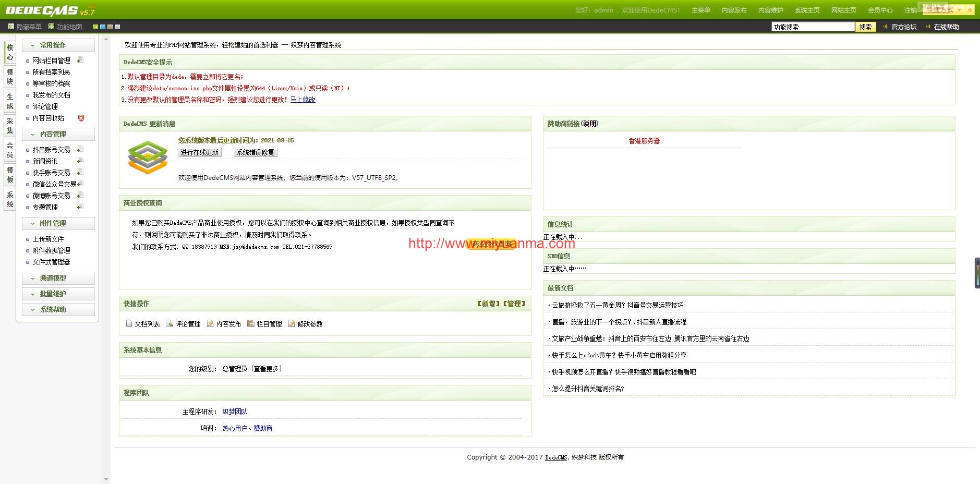The width and height of the screenshot is (980, 484).
Task: Collapse the 常用操作 menu section
Action: tap(58, 45)
